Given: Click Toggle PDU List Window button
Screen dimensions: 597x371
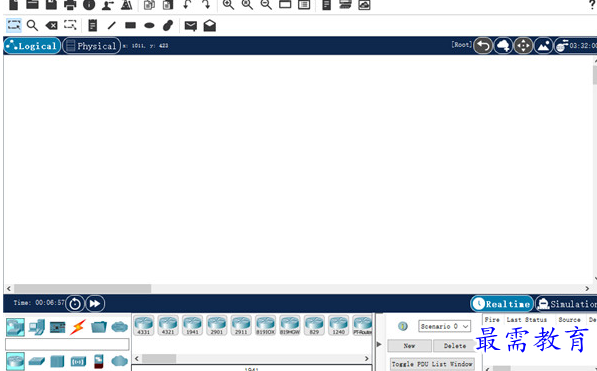Looking at the screenshot, I should (x=432, y=364).
